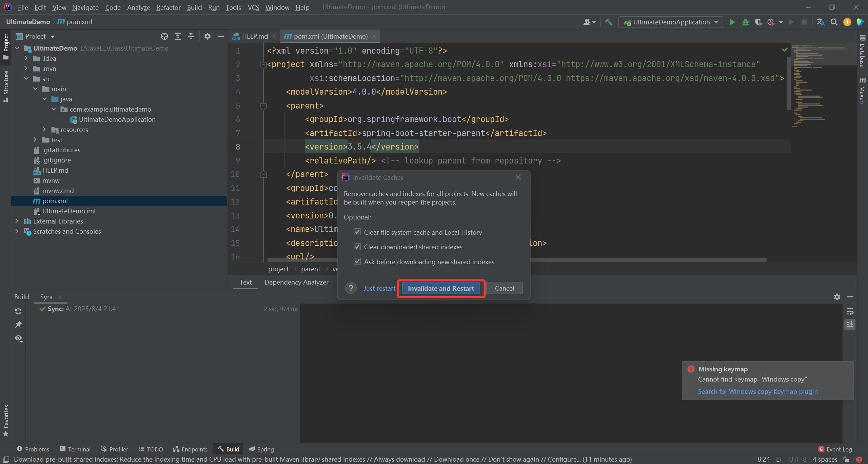Open the Navigate menu

pos(85,7)
